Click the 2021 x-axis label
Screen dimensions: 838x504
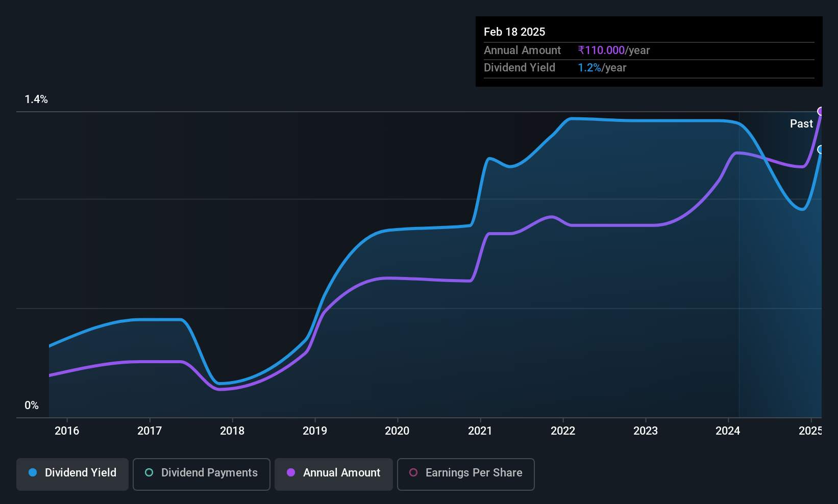[x=480, y=431]
